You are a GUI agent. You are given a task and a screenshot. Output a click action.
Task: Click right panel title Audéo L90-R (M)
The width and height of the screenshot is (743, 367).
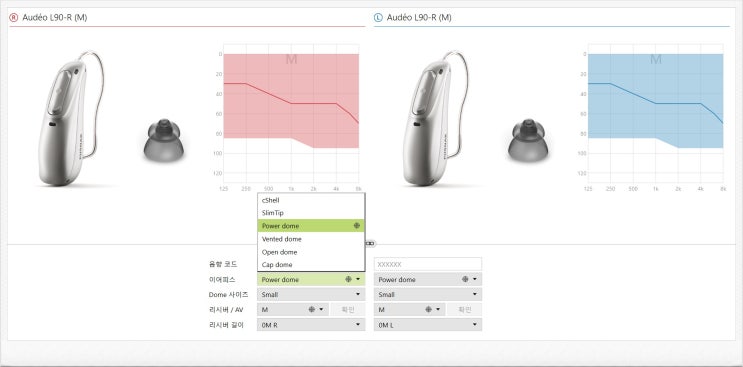point(54,18)
